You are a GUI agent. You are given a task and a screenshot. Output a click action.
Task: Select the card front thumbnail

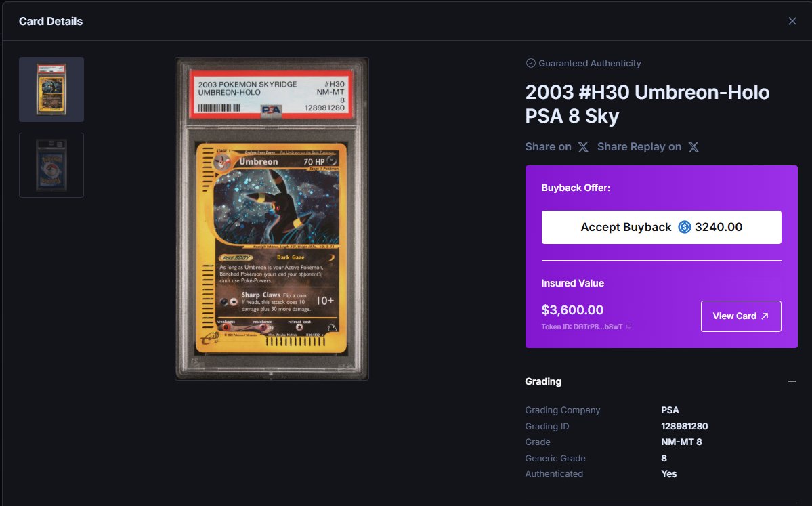[x=51, y=89]
